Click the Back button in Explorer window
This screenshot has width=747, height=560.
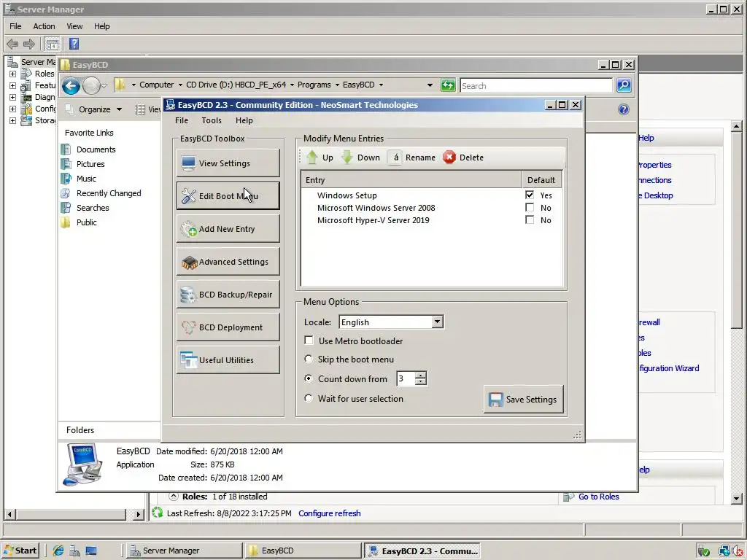coord(71,86)
